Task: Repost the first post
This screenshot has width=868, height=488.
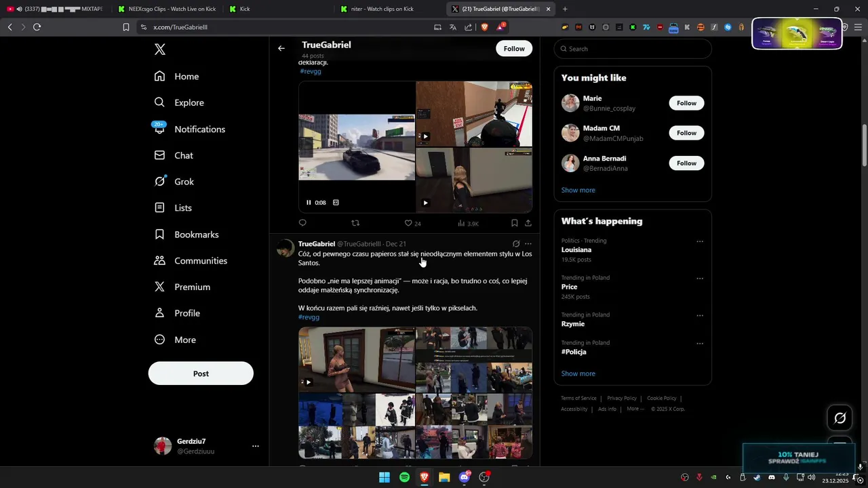Action: [x=355, y=223]
